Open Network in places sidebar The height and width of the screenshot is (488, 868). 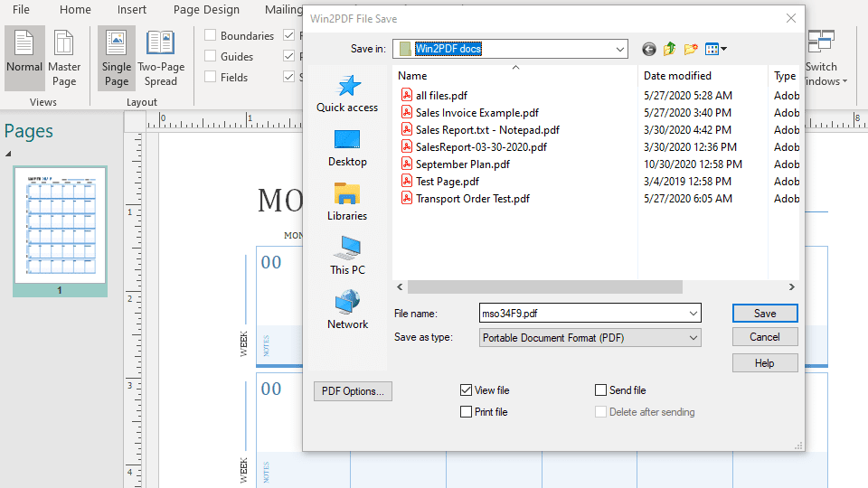[347, 311]
